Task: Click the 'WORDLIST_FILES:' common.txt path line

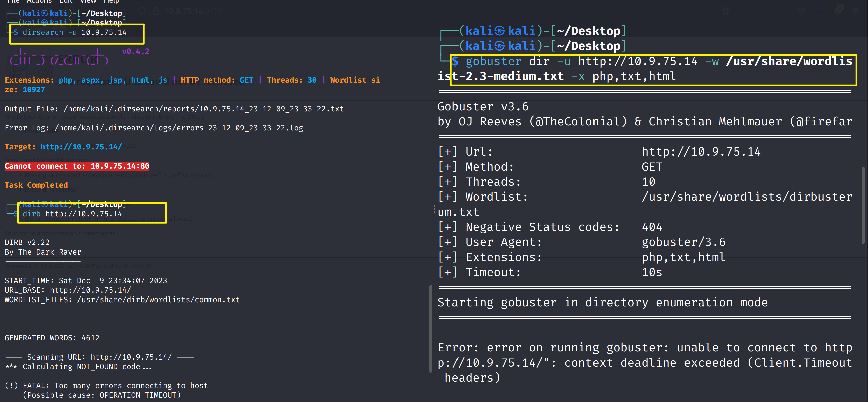Action: click(x=122, y=300)
